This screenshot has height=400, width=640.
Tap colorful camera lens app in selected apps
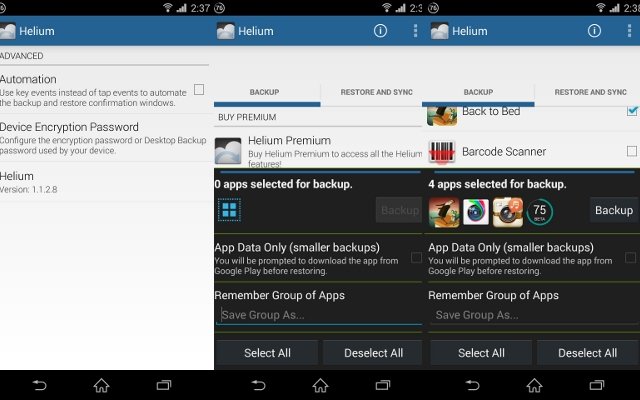(x=476, y=212)
